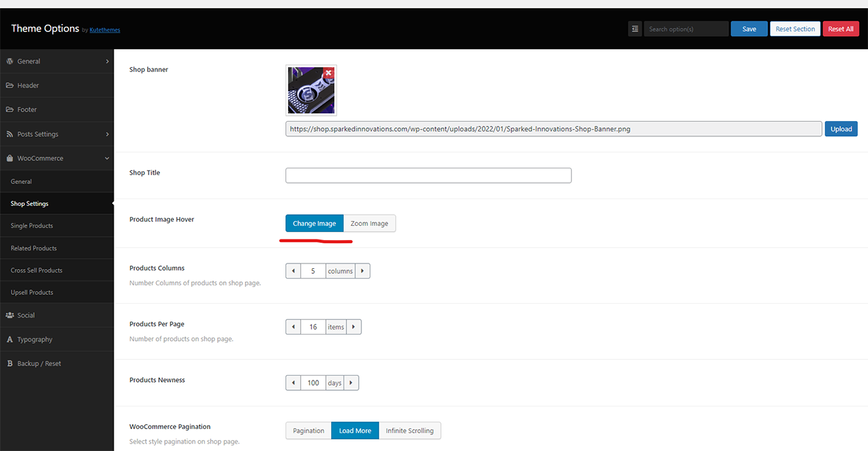868x451 pixels.
Task: Click the Save button
Action: (749, 29)
